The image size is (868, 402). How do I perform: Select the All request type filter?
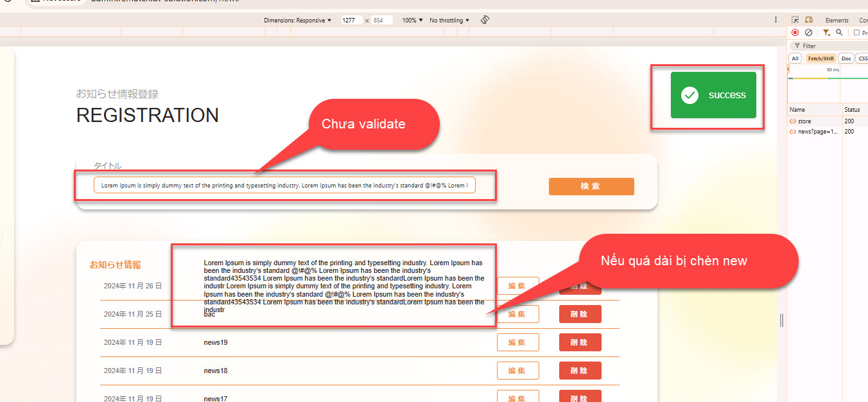[795, 58]
